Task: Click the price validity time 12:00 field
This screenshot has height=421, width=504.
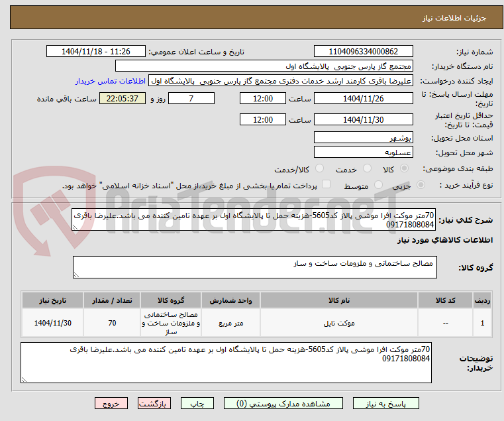Action: point(263,120)
